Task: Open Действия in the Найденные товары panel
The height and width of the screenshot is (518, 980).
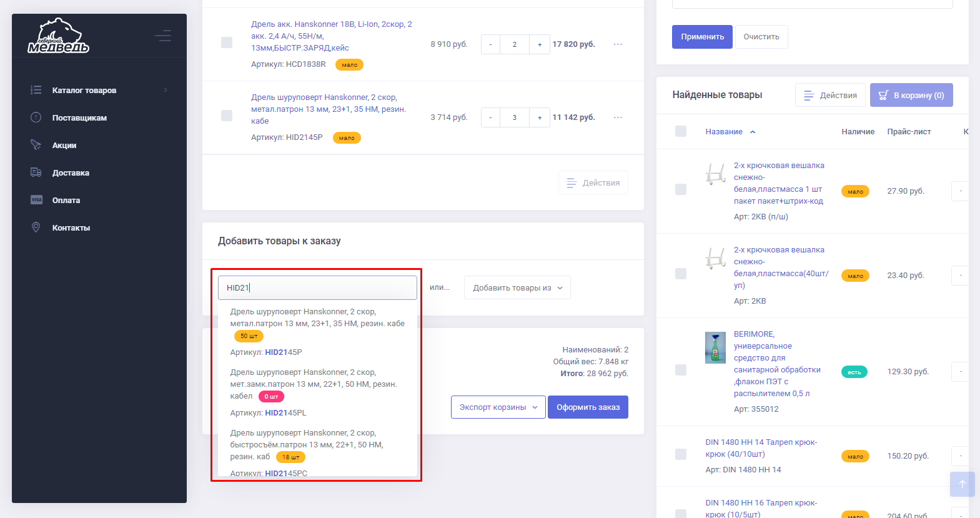Action: 830,95
